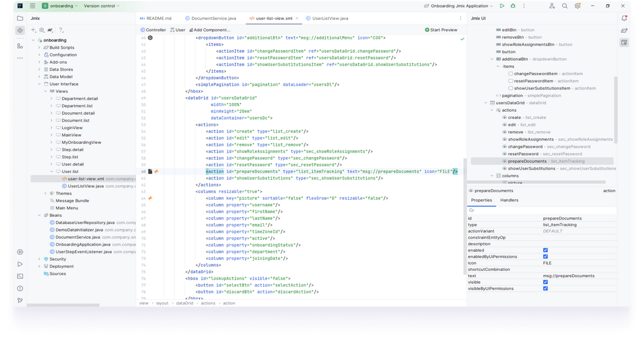This screenshot has width=644, height=341.
Task: Open the Gradle tool window on right stripe
Action: click(x=624, y=30)
